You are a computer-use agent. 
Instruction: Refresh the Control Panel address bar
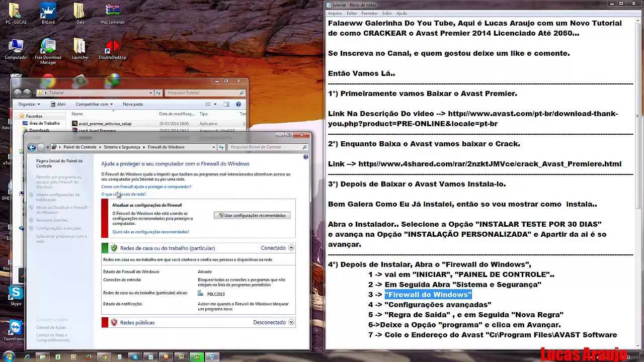[x=221, y=147]
